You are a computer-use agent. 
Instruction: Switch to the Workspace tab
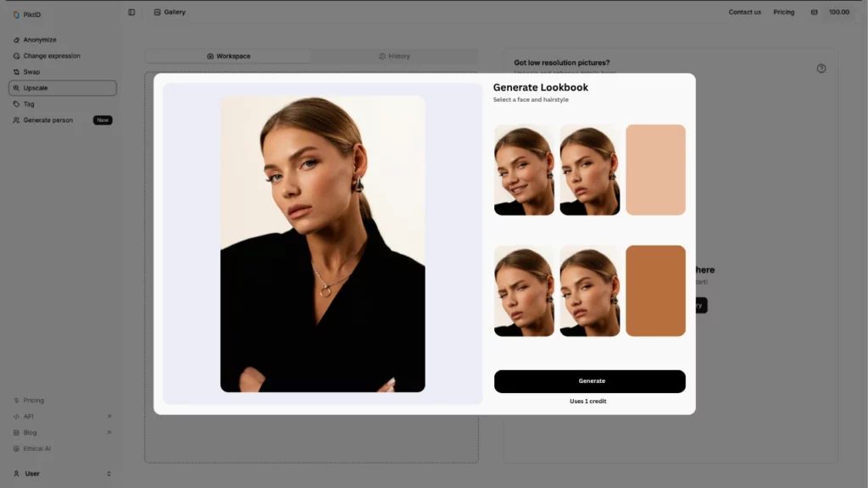click(x=230, y=56)
